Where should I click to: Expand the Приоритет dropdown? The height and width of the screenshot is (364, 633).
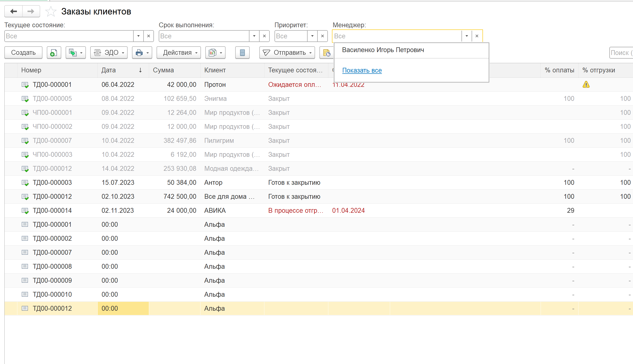coord(312,36)
